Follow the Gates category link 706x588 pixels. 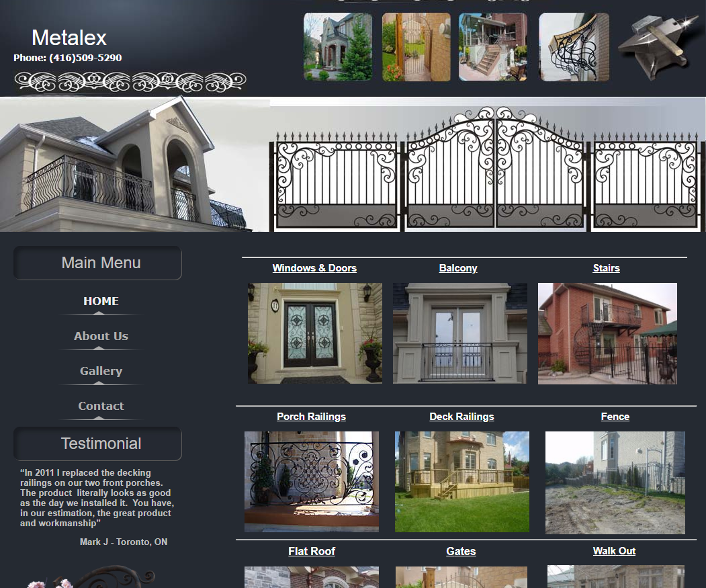click(x=461, y=551)
